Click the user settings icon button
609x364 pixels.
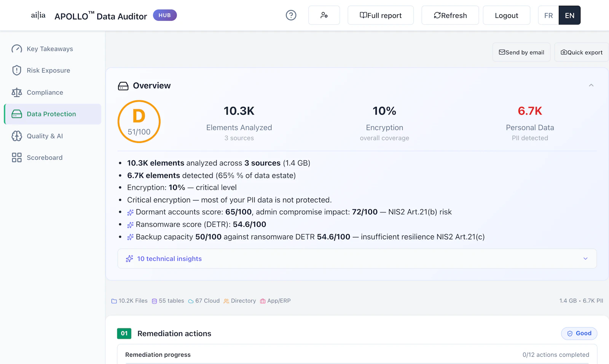pos(324,15)
